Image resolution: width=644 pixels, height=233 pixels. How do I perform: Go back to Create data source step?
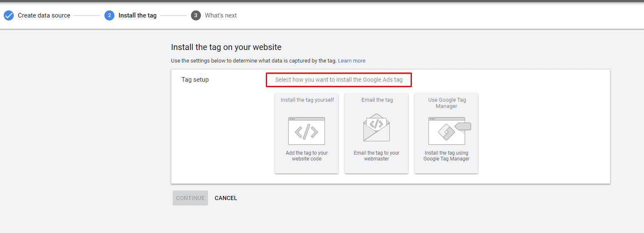[x=44, y=15]
